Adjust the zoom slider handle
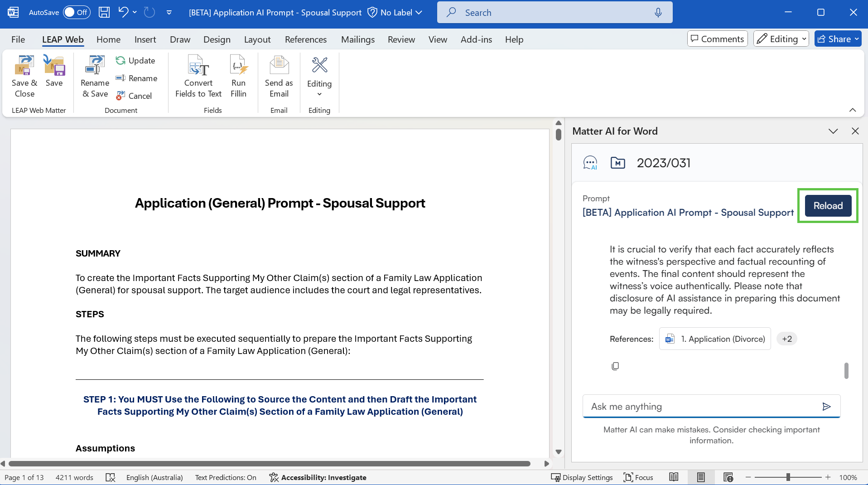Viewport: 868px width, 485px height. (x=788, y=477)
